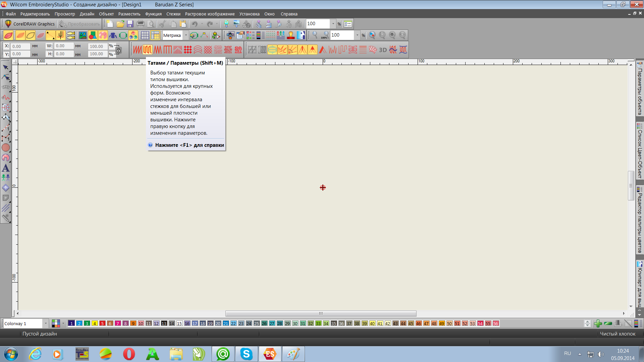The width and height of the screenshot is (644, 362).
Task: Click the Save design floppy icon
Action: (x=130, y=24)
